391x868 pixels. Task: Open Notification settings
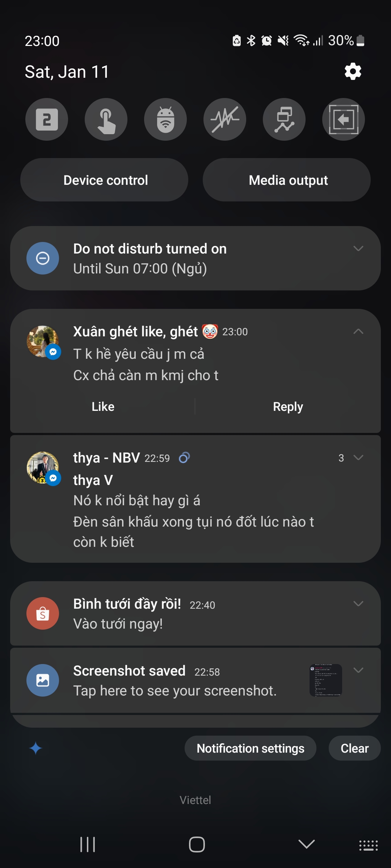click(250, 748)
